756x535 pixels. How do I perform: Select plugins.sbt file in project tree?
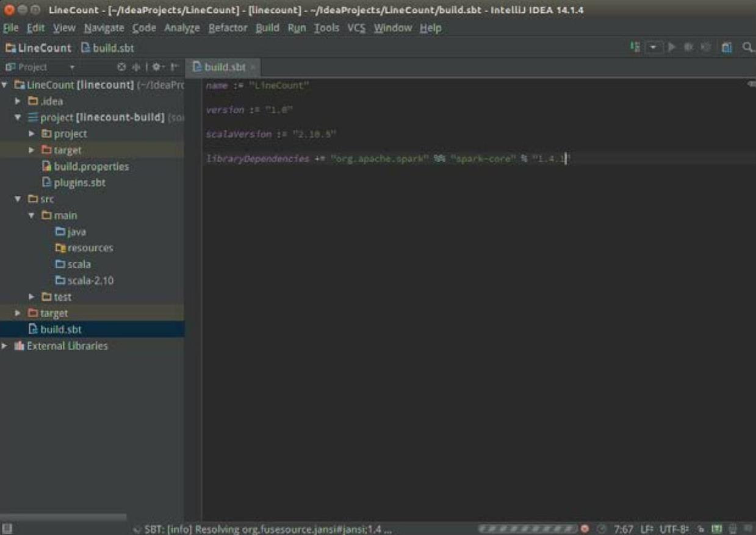(x=79, y=182)
